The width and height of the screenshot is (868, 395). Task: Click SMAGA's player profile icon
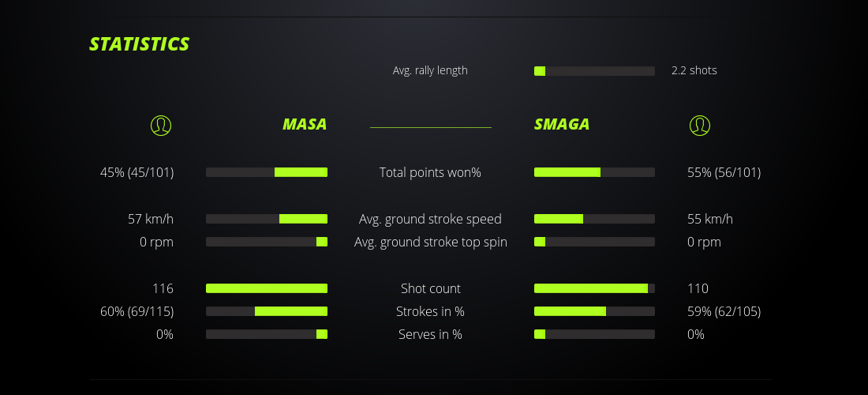[x=700, y=125]
